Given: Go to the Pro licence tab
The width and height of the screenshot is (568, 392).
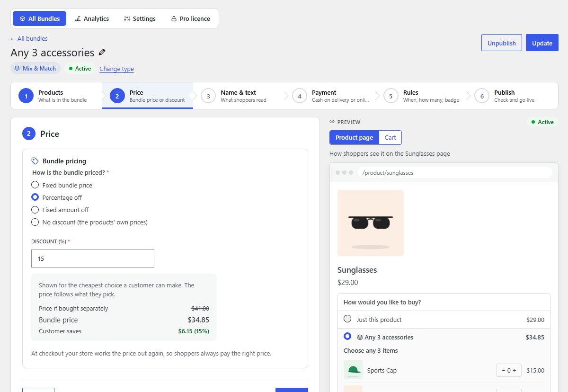Looking at the screenshot, I should tap(190, 18).
